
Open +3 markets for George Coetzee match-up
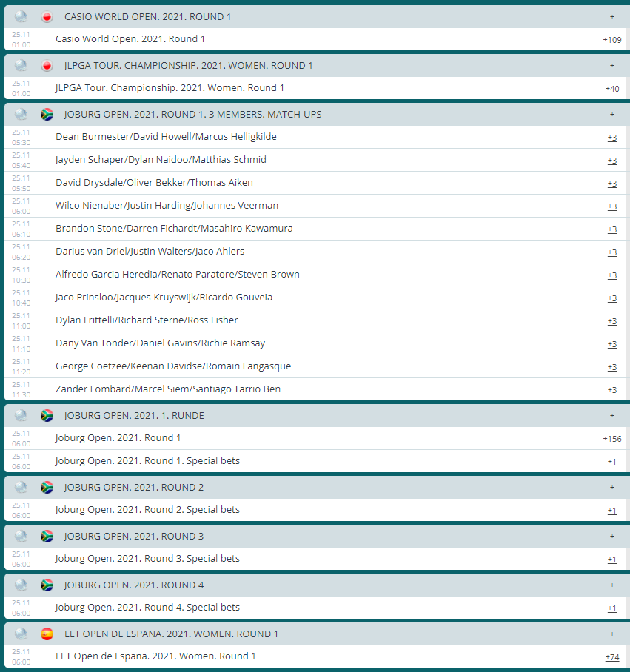[x=612, y=367]
